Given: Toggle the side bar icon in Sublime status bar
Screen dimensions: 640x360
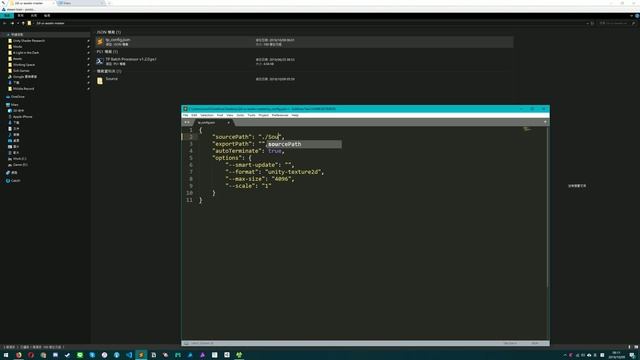Looking at the screenshot, I should coord(186,343).
